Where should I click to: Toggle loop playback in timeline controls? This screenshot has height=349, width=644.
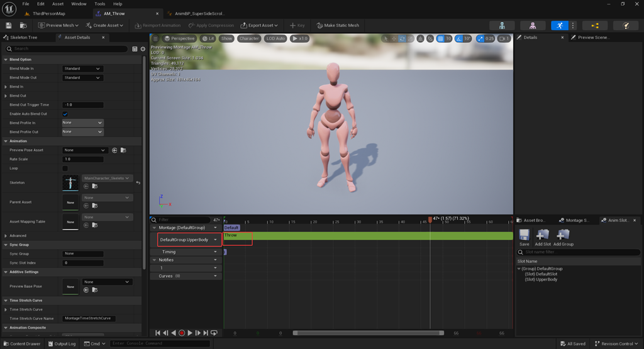click(x=214, y=333)
